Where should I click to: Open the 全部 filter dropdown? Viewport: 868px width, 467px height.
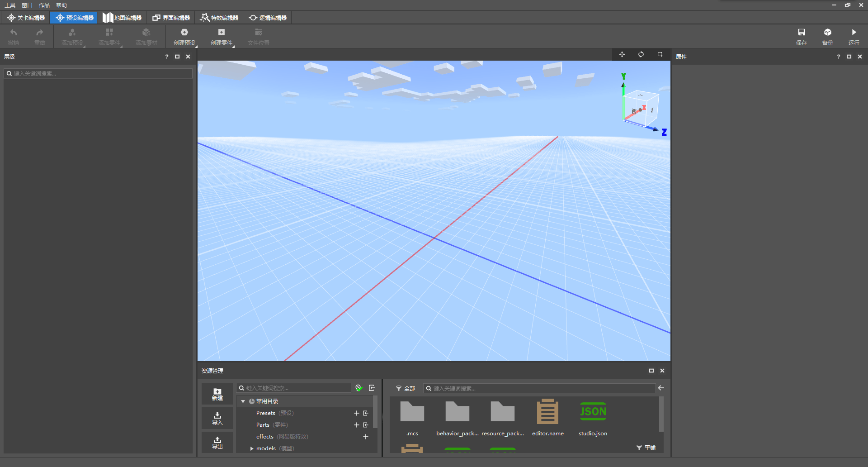[x=406, y=388]
